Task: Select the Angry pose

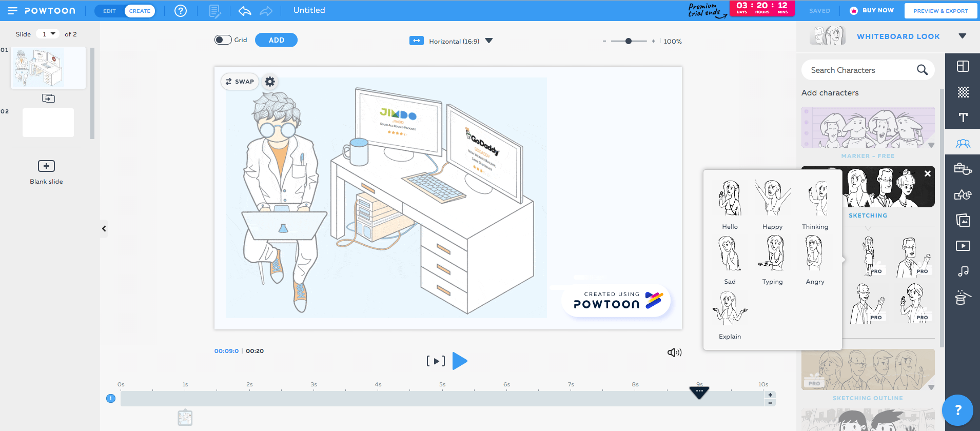Action: [x=815, y=260]
